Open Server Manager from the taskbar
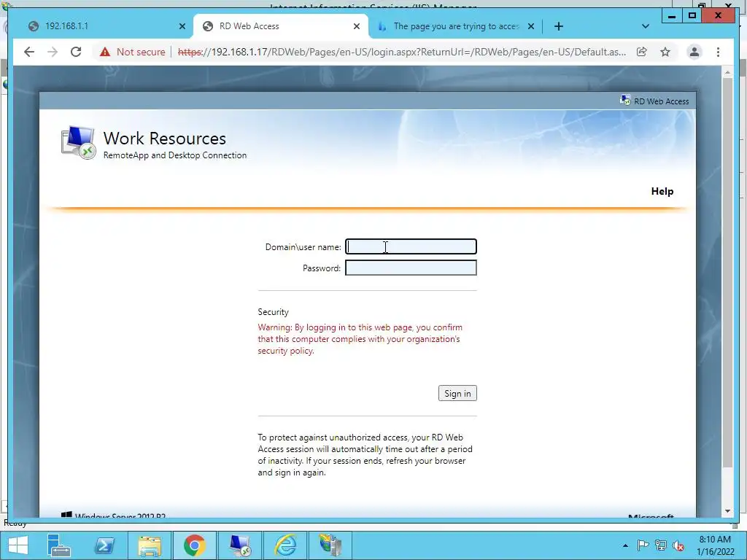747x560 pixels. [59, 545]
